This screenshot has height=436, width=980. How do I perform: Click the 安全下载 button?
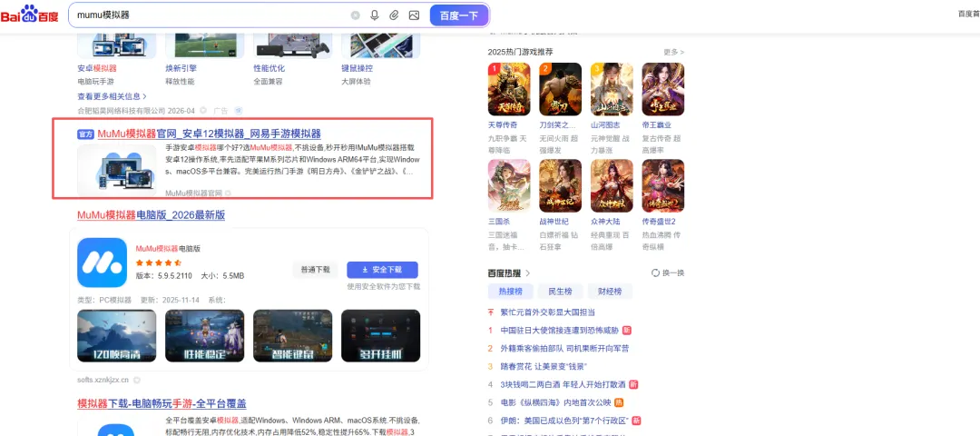pyautogui.click(x=383, y=270)
